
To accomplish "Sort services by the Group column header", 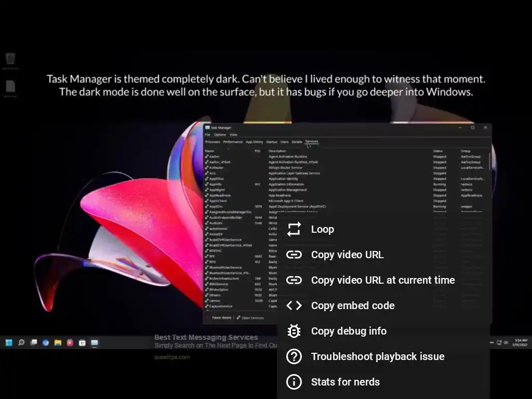I will pyautogui.click(x=465, y=151).
